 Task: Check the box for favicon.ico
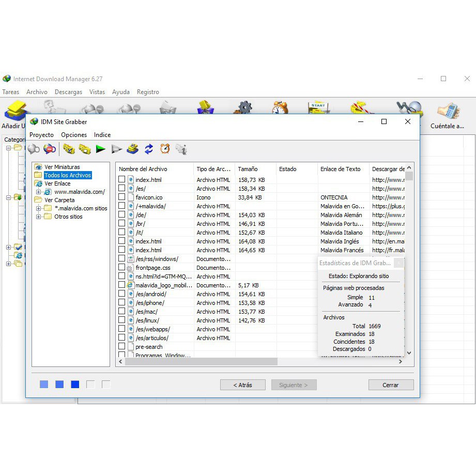click(122, 197)
